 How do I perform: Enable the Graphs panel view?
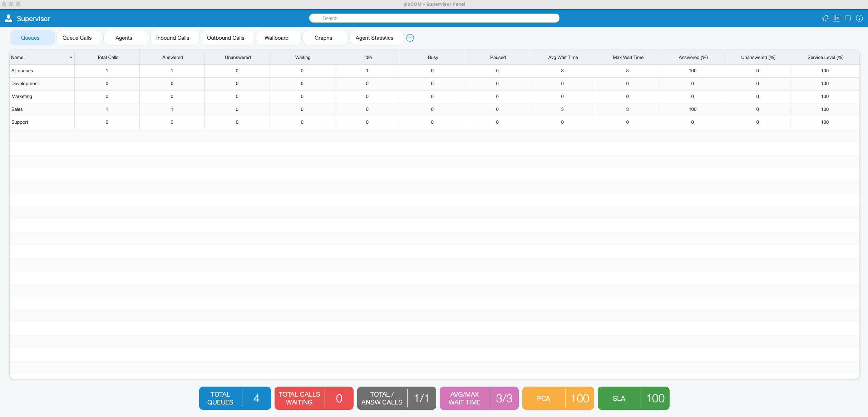pos(323,38)
